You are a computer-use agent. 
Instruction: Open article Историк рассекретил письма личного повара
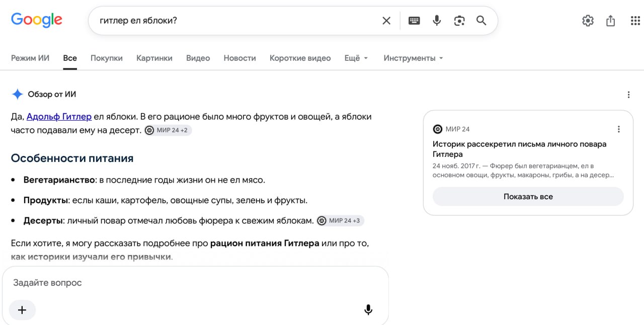(x=519, y=149)
